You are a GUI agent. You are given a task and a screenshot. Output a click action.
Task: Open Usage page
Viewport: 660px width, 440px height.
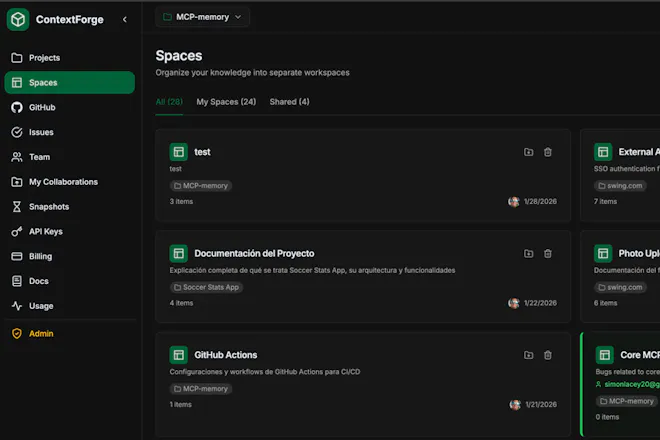(70, 306)
